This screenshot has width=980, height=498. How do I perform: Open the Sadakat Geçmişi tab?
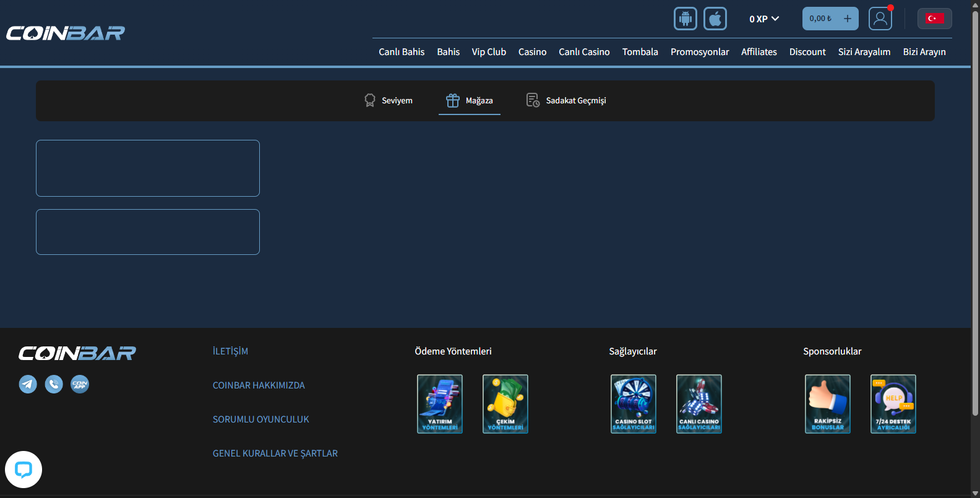pos(566,100)
